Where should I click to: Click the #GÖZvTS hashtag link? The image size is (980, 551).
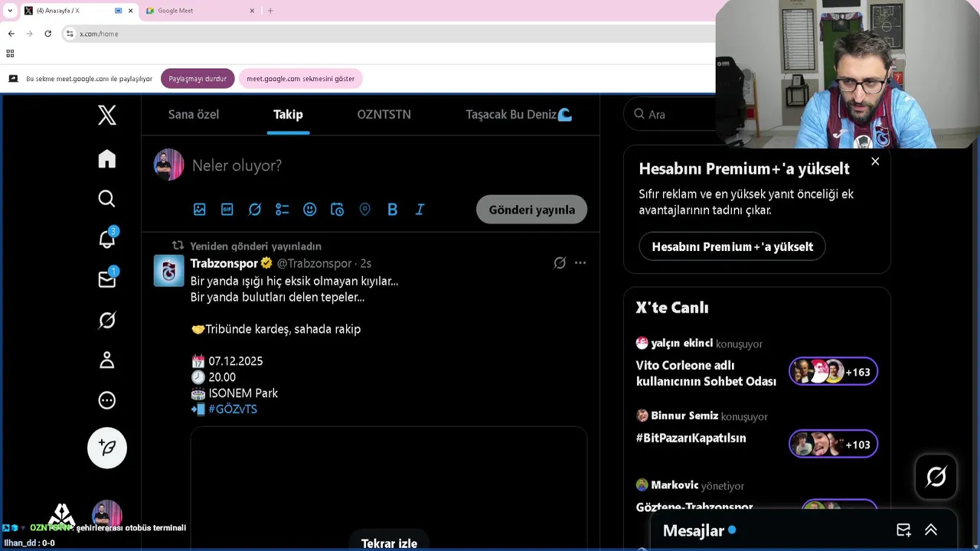pyautogui.click(x=233, y=409)
